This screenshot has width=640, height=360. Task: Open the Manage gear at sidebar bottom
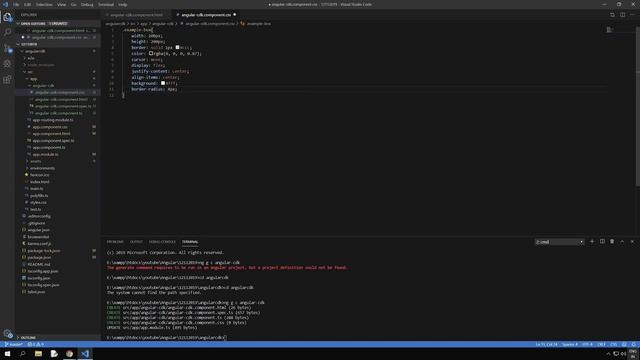[x=7, y=333]
